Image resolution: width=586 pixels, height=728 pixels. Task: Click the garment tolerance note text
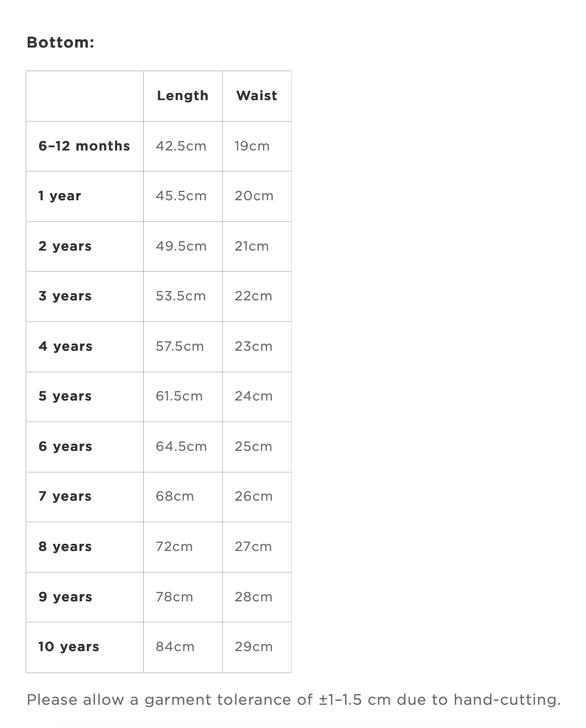(x=294, y=700)
